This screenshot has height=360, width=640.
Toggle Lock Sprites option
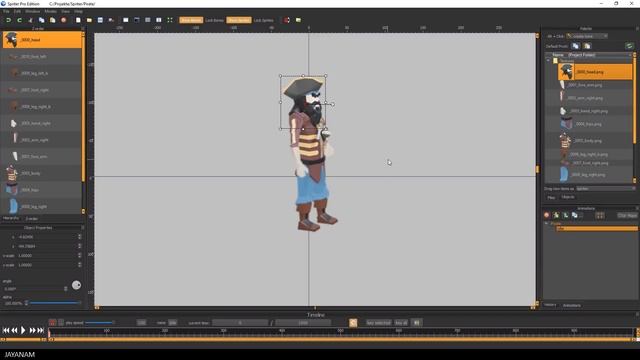264,20
